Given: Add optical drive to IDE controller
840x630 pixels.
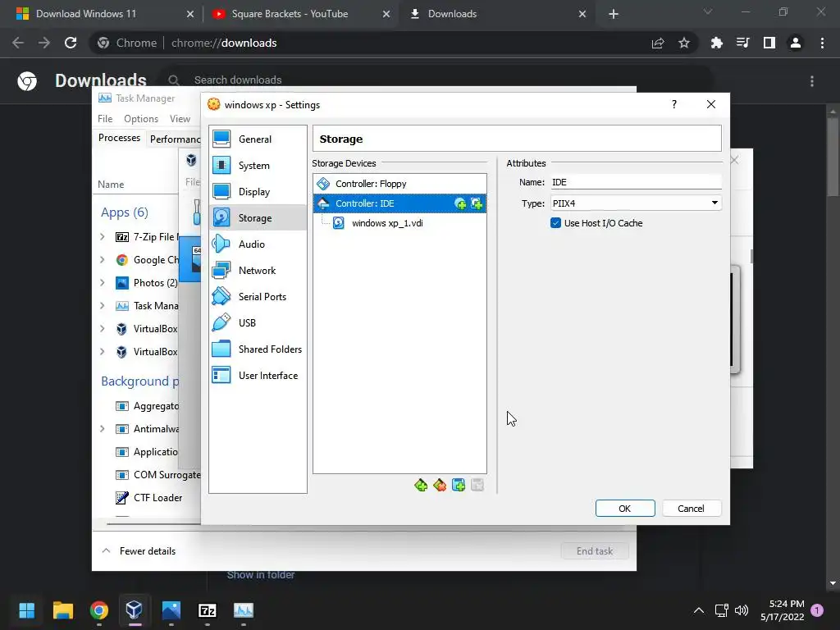Looking at the screenshot, I should [459, 203].
